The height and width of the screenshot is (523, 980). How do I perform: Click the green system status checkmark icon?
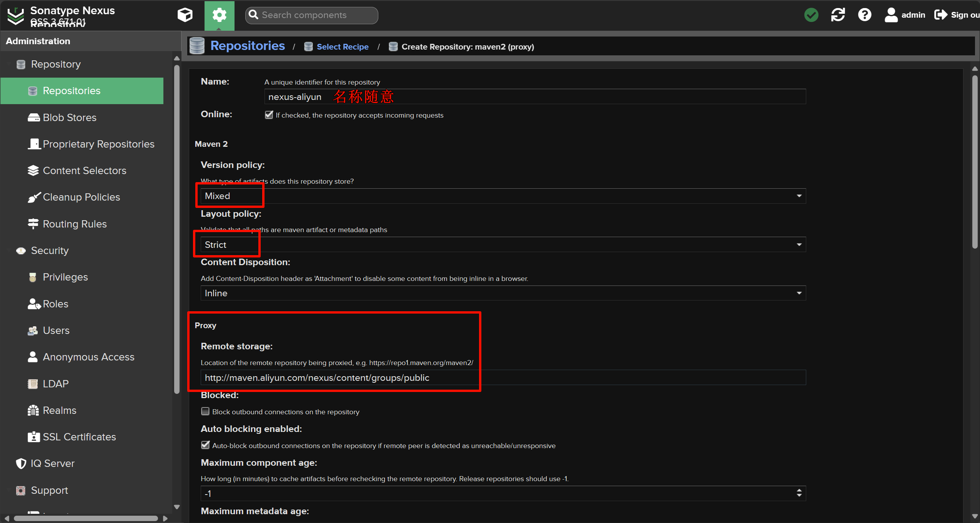click(811, 15)
